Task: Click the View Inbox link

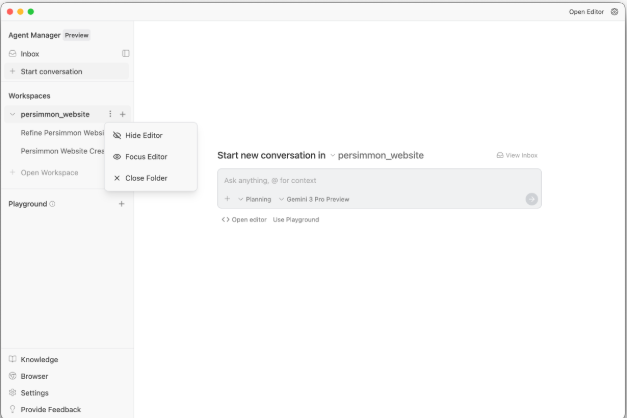Action: 517,155
